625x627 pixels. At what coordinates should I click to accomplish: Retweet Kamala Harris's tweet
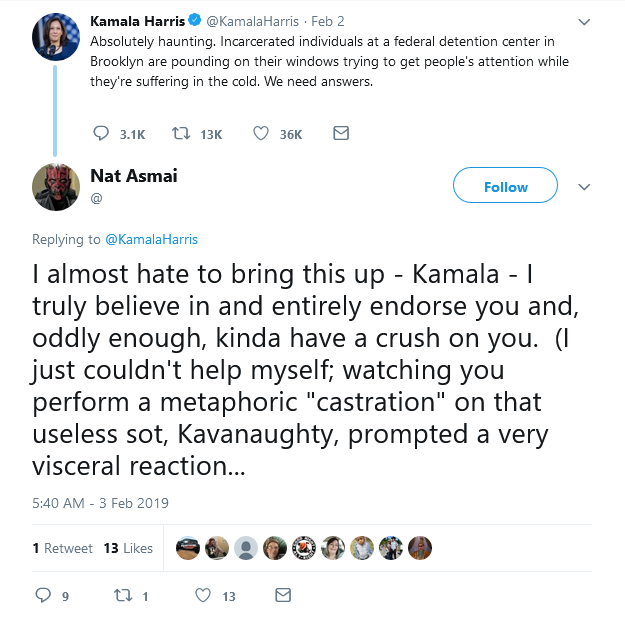[182, 134]
